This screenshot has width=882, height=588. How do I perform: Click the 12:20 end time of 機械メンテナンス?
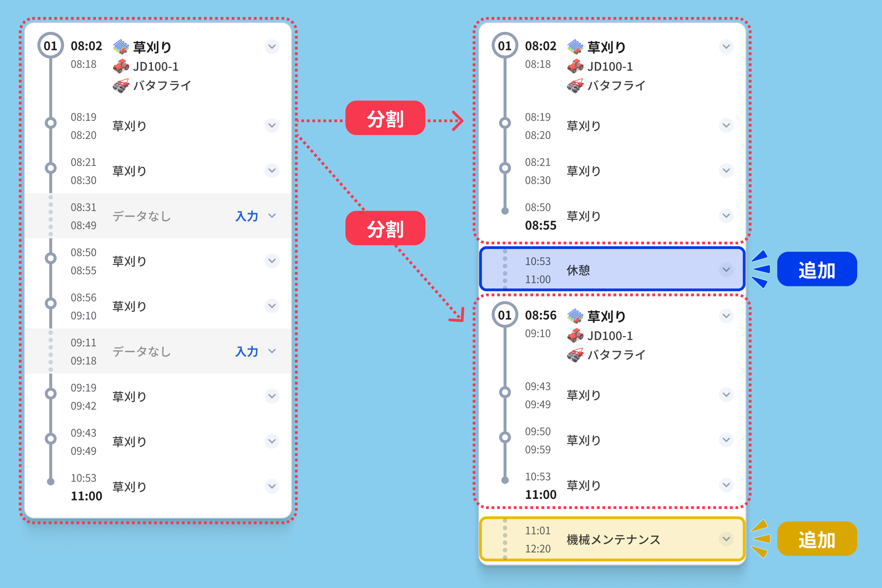pos(537,548)
